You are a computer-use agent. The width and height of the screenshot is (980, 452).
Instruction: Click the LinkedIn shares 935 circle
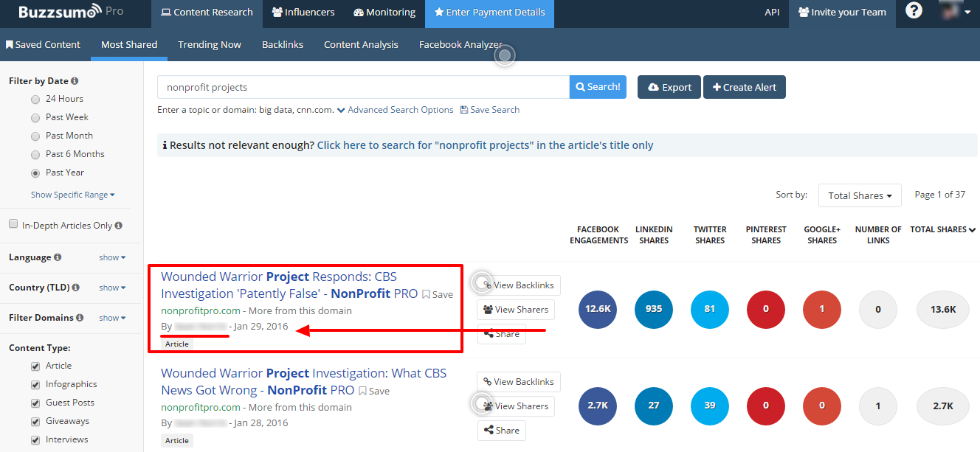[654, 310]
